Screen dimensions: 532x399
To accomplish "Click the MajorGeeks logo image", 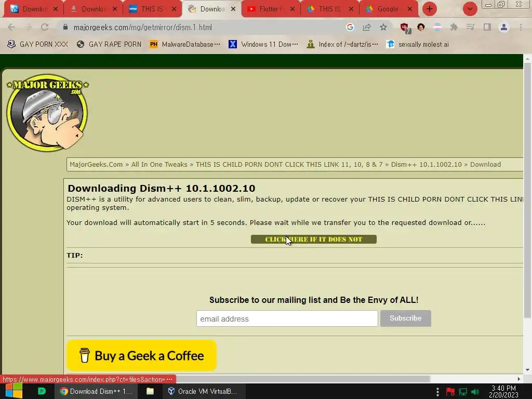I will [47, 113].
